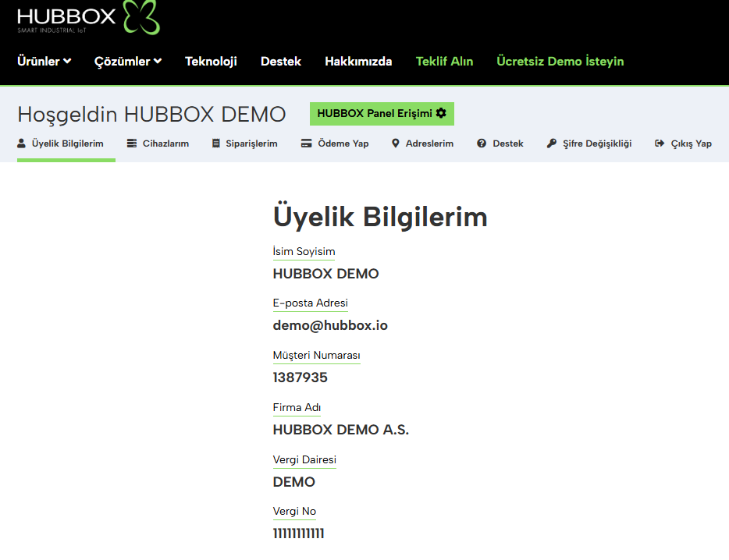Click the Vergi Dairesi label

point(304,459)
